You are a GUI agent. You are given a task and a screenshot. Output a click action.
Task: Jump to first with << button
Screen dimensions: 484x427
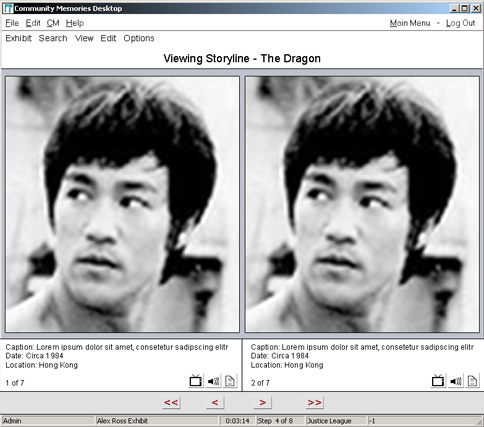click(171, 403)
